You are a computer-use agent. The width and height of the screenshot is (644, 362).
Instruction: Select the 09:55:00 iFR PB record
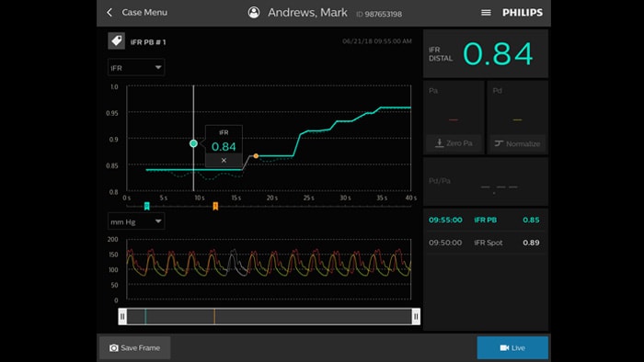(x=486, y=220)
